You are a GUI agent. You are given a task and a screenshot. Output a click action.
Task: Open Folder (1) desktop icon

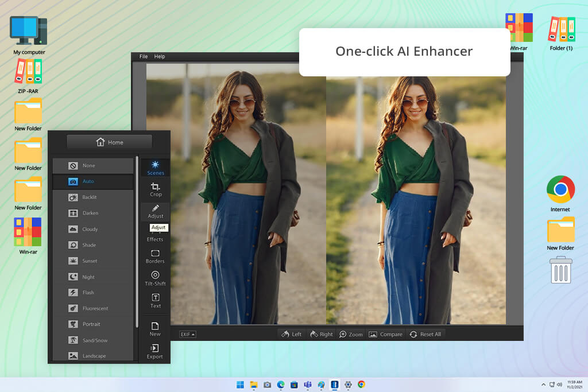click(562, 33)
